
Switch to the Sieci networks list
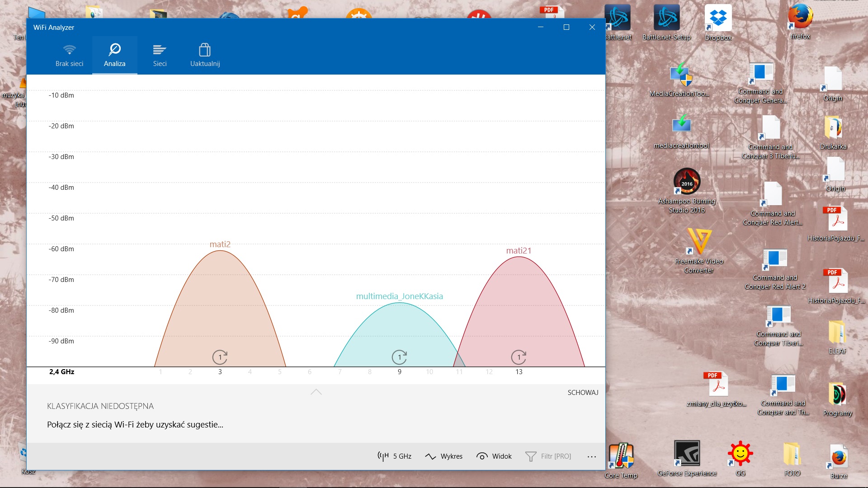(x=160, y=55)
